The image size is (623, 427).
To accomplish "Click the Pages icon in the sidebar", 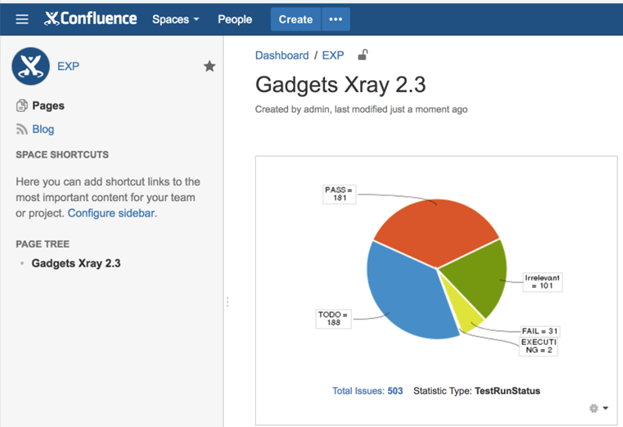I will point(21,106).
